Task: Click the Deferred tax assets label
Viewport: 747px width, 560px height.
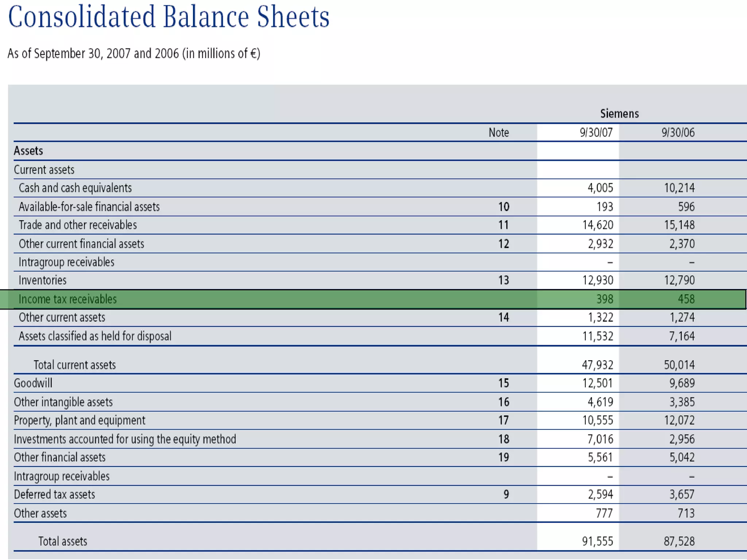Action: 54,495
